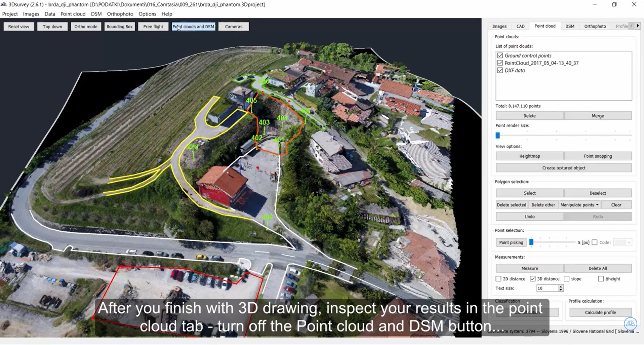
Task: Click the 3Dsurvey app icon in title bar
Action: click(4, 4)
